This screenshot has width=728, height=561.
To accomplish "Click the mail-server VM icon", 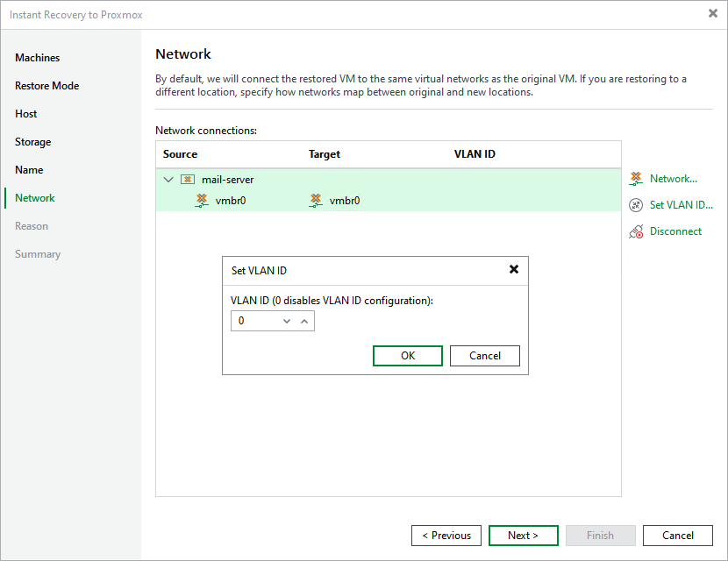I will (x=188, y=180).
